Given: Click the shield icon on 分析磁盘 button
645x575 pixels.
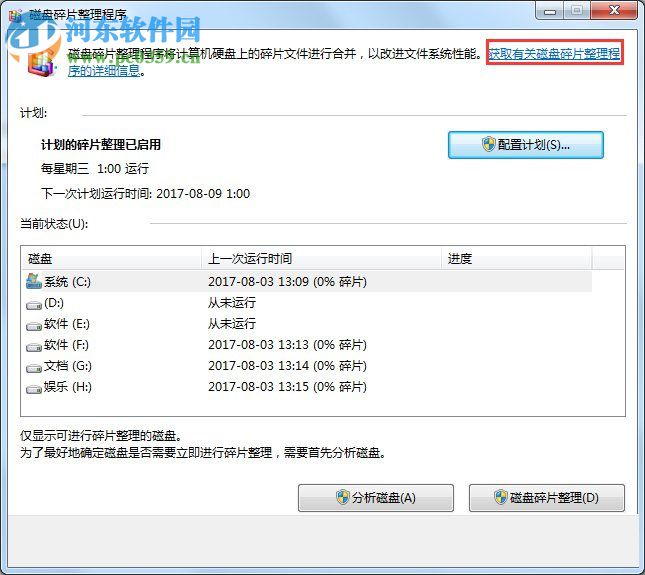Looking at the screenshot, I should point(342,497).
